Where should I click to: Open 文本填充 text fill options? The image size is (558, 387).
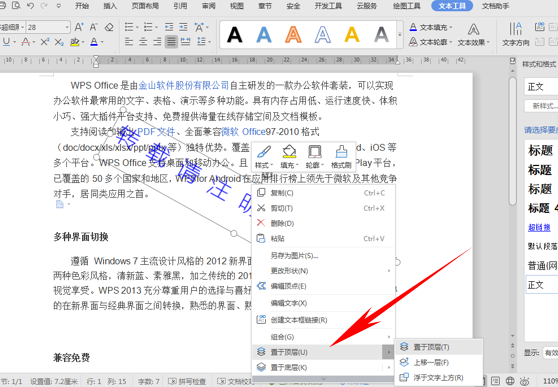pos(431,27)
